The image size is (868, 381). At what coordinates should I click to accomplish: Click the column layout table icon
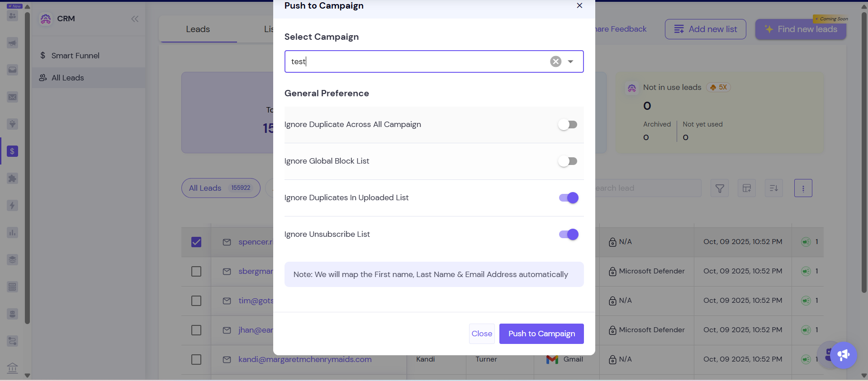tap(747, 188)
